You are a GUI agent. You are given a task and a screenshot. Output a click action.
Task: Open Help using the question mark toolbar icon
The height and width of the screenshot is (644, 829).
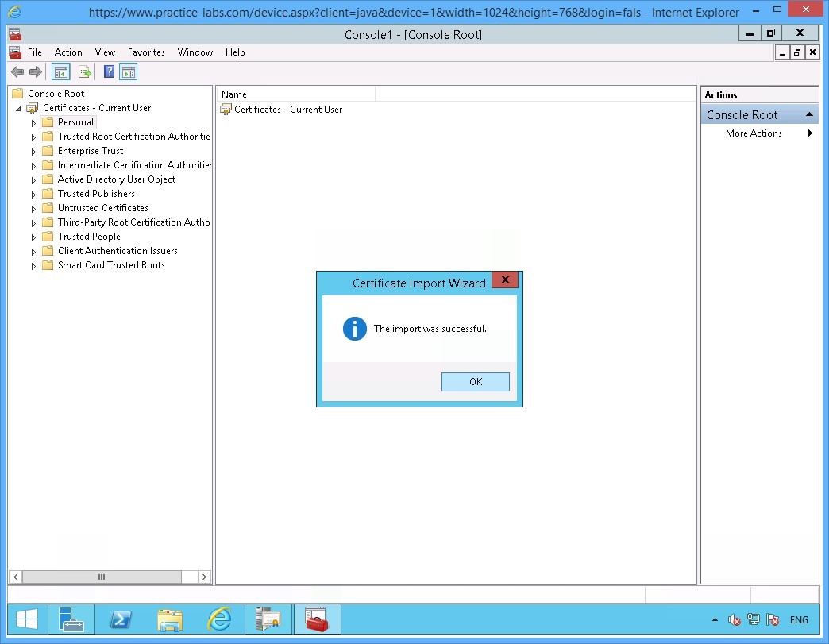point(108,71)
